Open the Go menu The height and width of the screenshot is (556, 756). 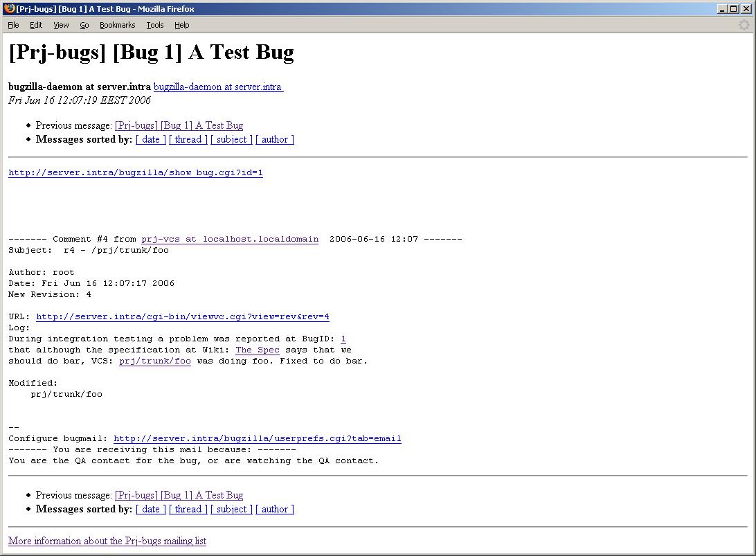point(84,25)
